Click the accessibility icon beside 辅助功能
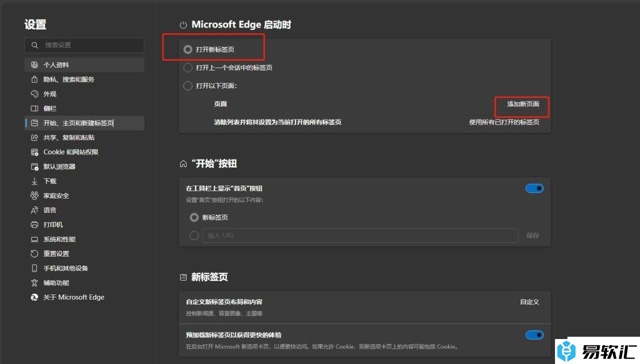The image size is (640, 364). click(x=34, y=282)
